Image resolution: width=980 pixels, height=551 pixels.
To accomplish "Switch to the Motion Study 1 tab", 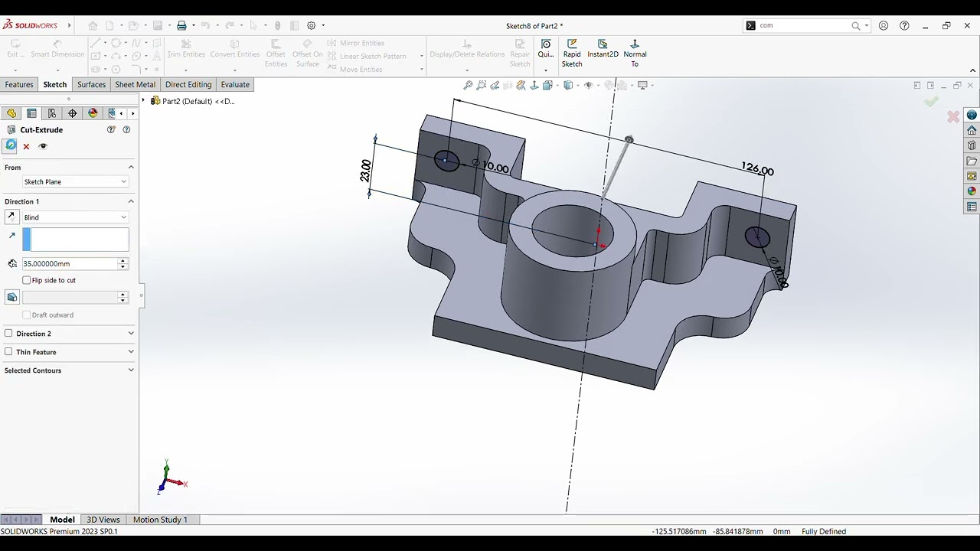I will [160, 520].
